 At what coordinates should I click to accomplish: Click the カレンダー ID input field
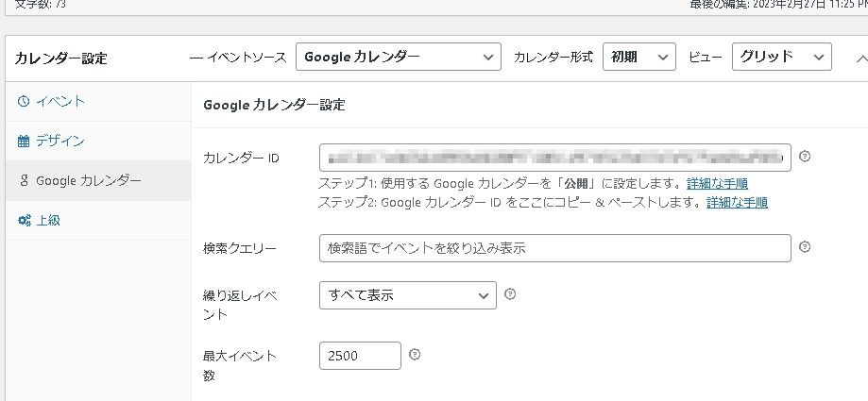click(554, 157)
